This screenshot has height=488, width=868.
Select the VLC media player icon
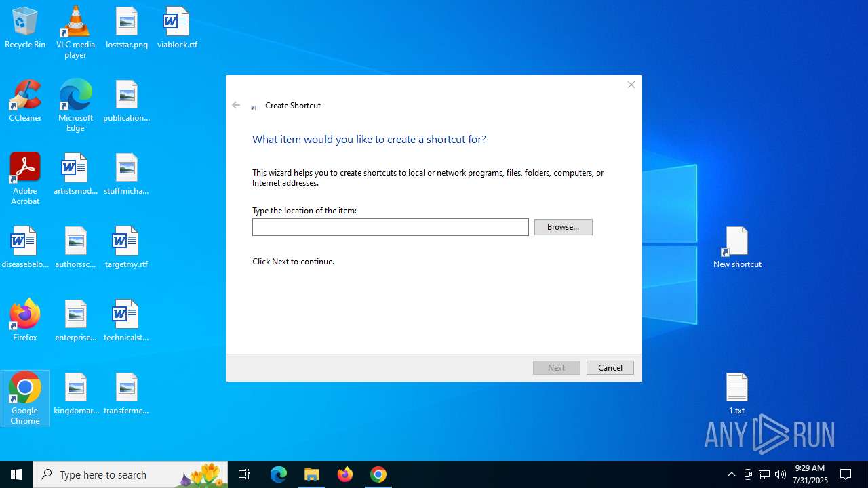pyautogui.click(x=75, y=33)
